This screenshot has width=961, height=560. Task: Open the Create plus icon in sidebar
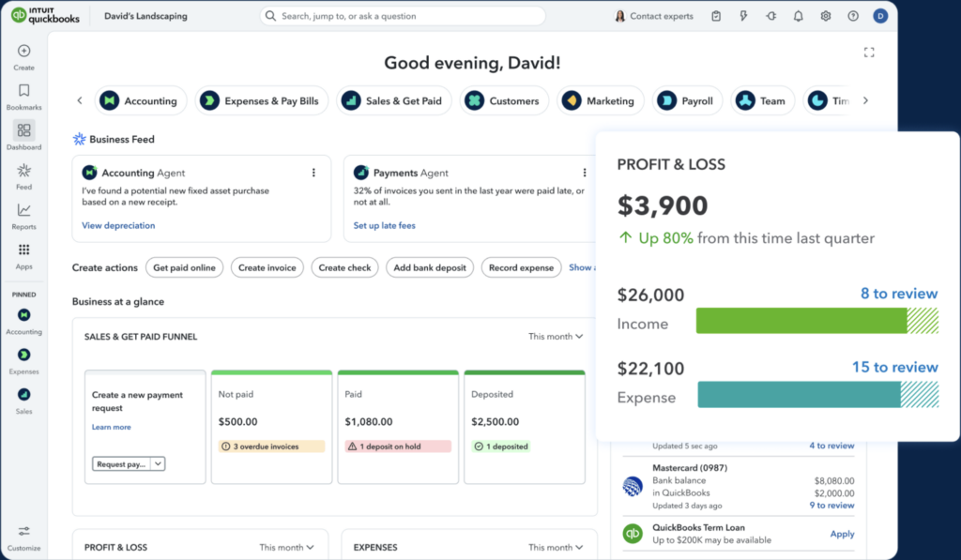(x=23, y=52)
